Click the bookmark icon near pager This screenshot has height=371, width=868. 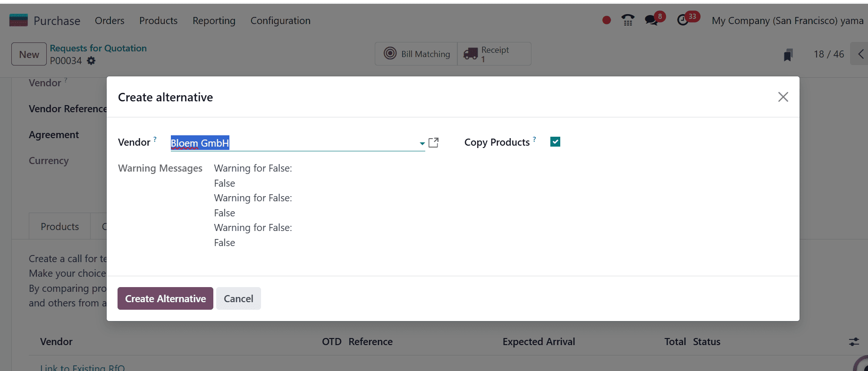788,55
